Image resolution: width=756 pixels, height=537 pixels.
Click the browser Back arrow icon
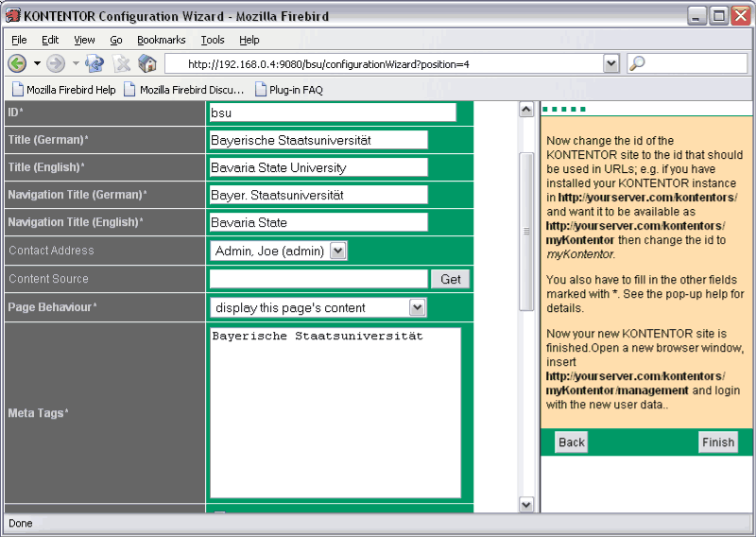click(17, 63)
